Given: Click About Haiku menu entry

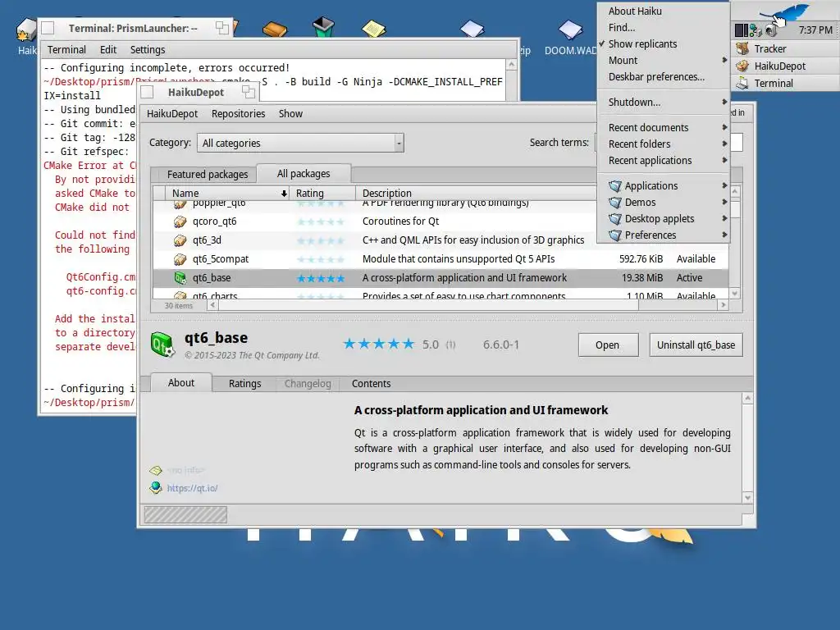Looking at the screenshot, I should point(663,11).
